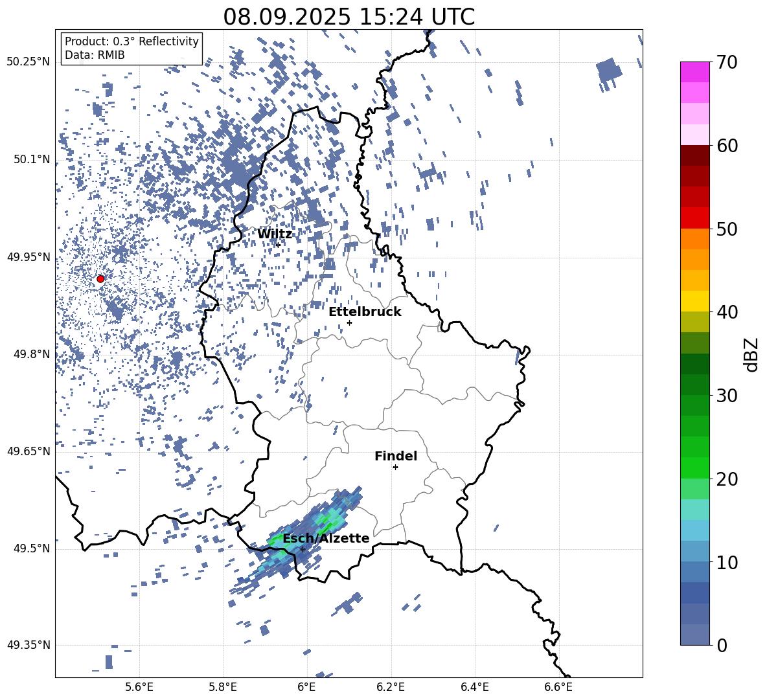Click the 10 colorbar tick label
The image size is (767, 700).
[x=727, y=562]
